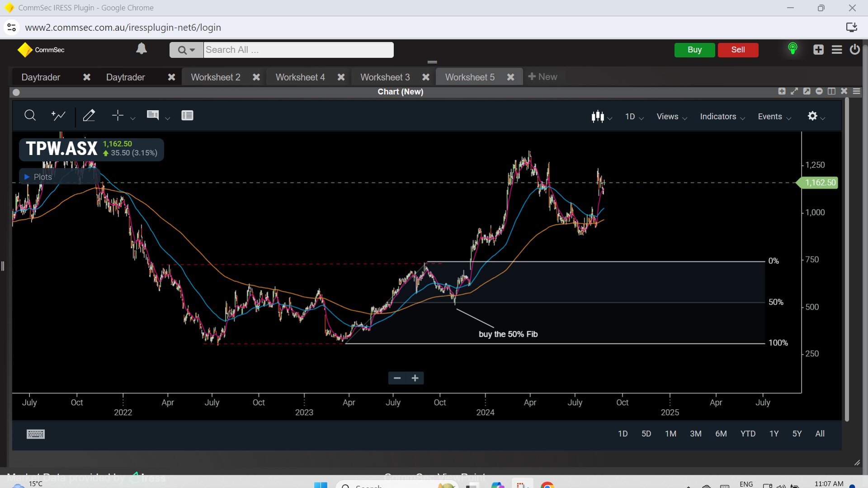Image resolution: width=868 pixels, height=488 pixels.
Task: Close the Worksheet 5 tab
Action: click(510, 77)
